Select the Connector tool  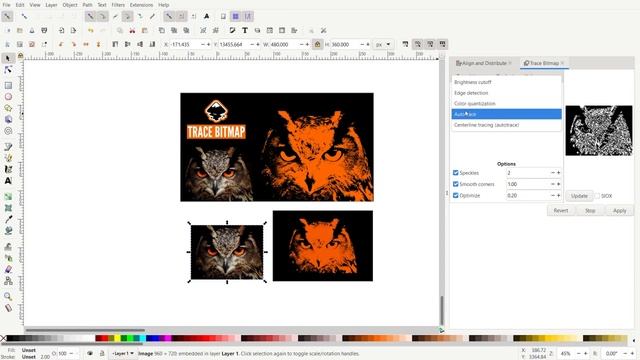pyautogui.click(x=8, y=281)
